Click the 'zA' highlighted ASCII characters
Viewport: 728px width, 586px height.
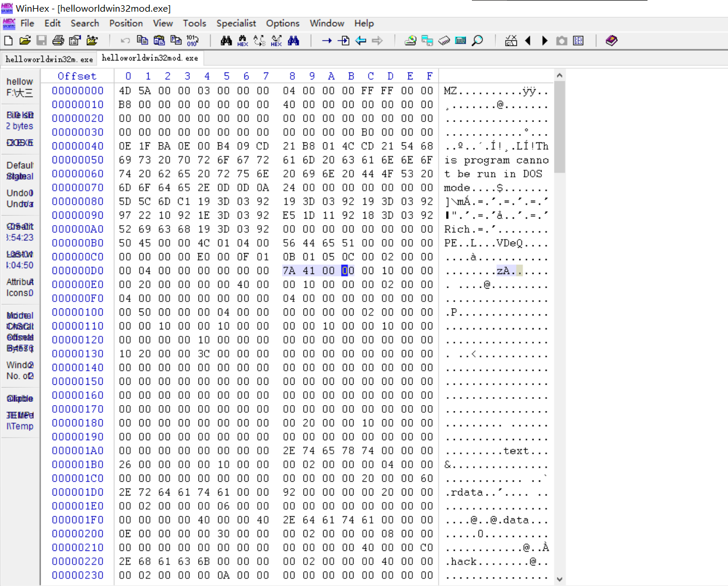pos(503,271)
